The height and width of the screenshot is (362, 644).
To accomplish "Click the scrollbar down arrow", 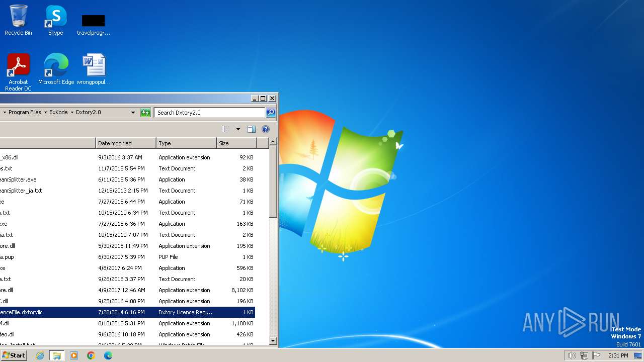I will [273, 340].
